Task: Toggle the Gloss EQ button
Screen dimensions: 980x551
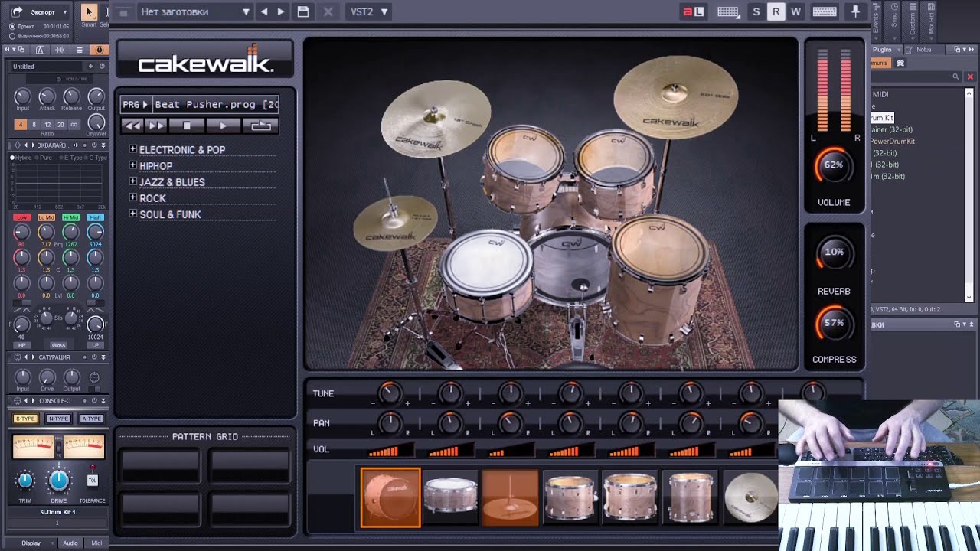Action: pyautogui.click(x=58, y=345)
